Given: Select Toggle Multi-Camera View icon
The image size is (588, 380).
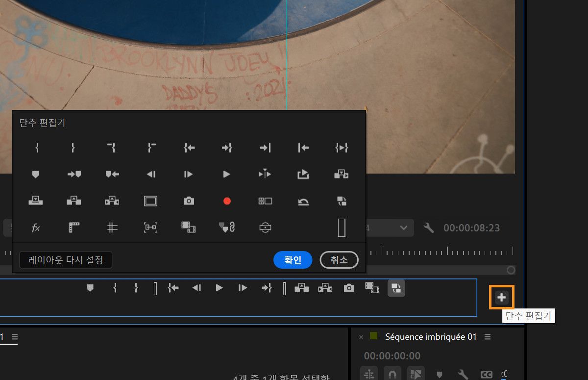Looking at the screenshot, I should 265,201.
